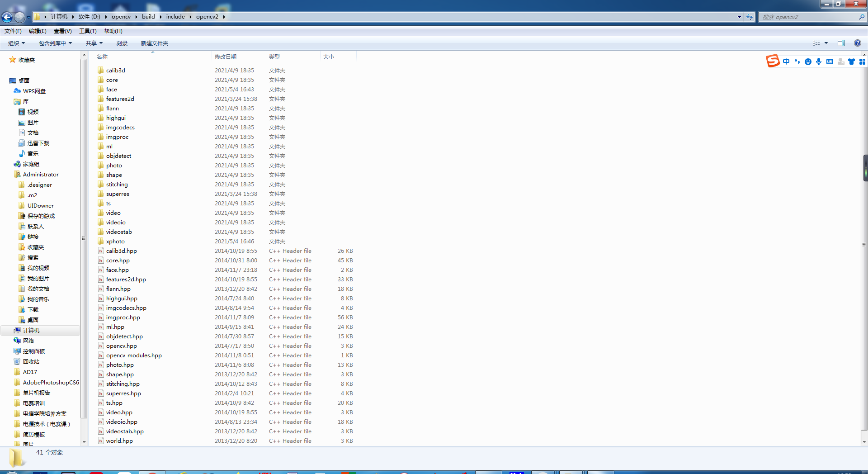Open the 编辑(E) menu
Screen dimensions: 868x474
(38, 31)
